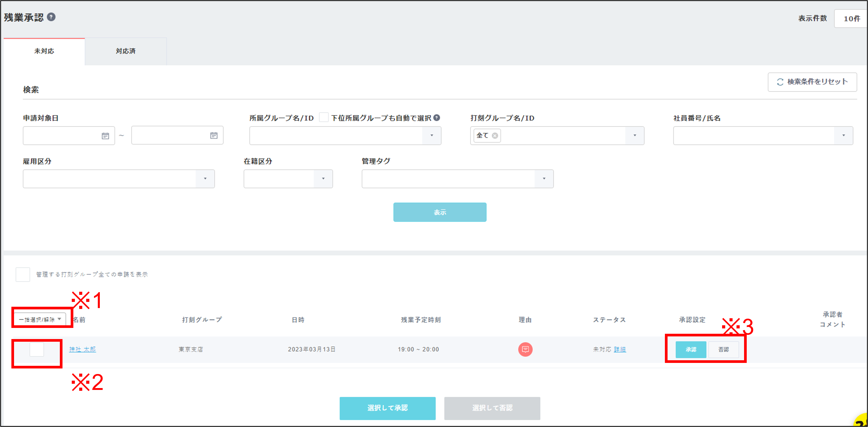Enable 下位所属グループも自動で選択 checkbox
The image size is (868, 427).
tap(324, 117)
